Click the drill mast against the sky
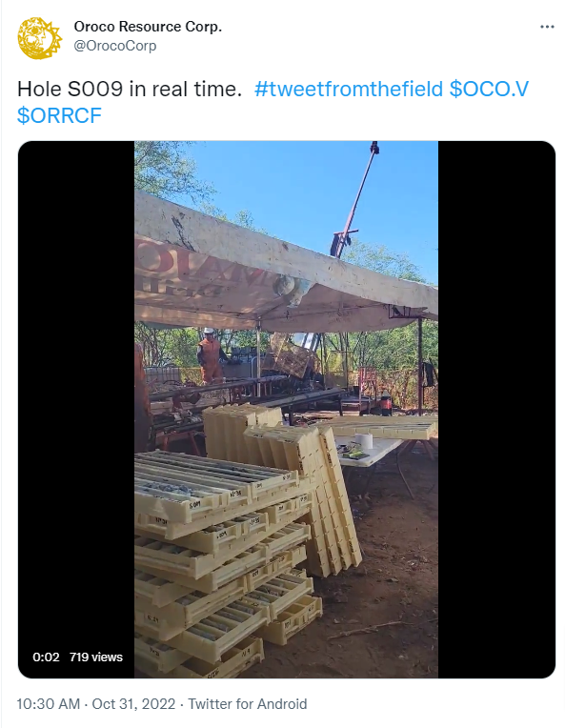Image resolution: width=565 pixels, height=728 pixels. (x=354, y=200)
